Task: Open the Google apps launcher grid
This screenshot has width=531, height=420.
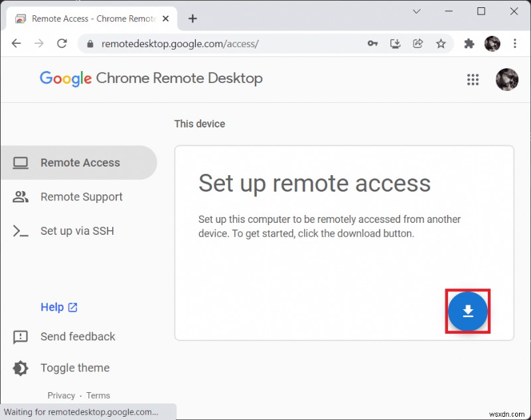Action: click(473, 80)
